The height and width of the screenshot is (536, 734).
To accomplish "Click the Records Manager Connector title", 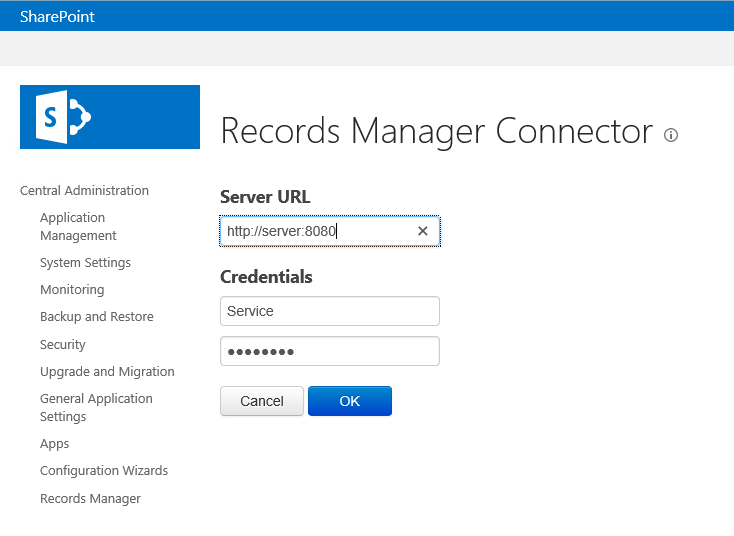I will 437,131.
